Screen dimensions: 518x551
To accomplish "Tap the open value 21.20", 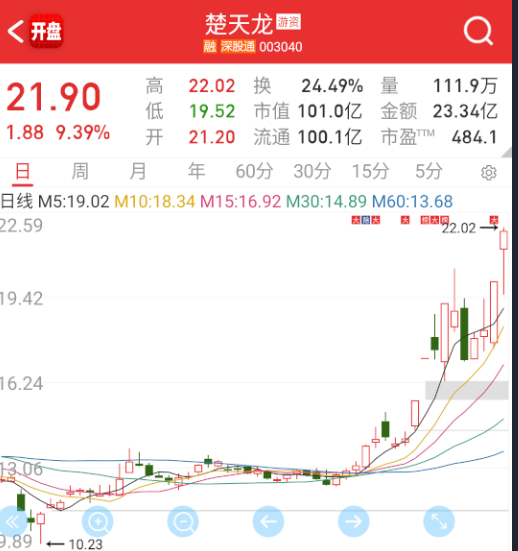I will 212,137.
